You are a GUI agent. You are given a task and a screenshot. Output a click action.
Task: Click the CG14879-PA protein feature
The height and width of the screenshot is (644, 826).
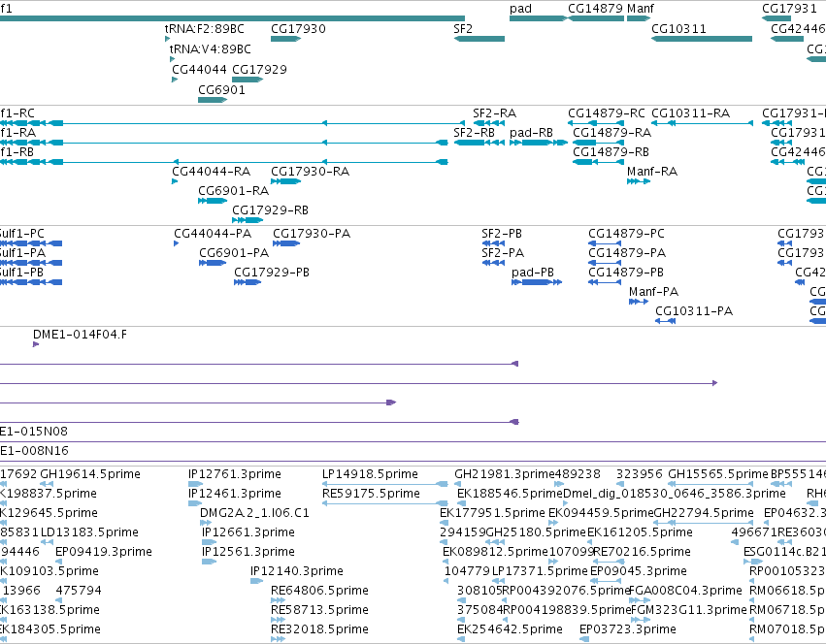(x=606, y=263)
